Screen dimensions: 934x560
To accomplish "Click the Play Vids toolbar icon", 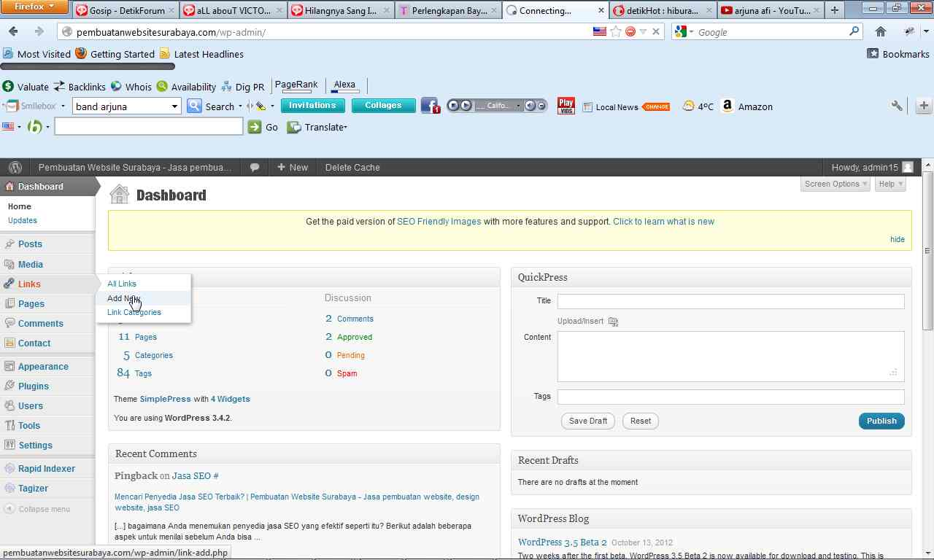I will coord(566,106).
